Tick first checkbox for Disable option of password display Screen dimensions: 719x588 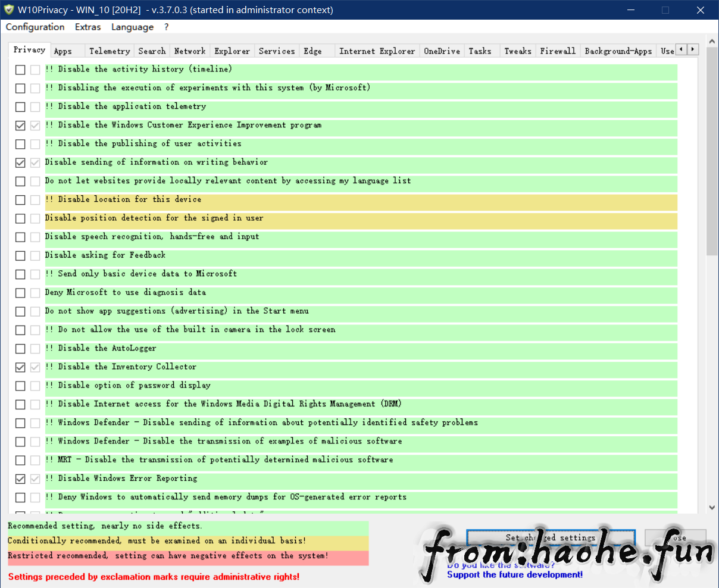pyautogui.click(x=20, y=386)
